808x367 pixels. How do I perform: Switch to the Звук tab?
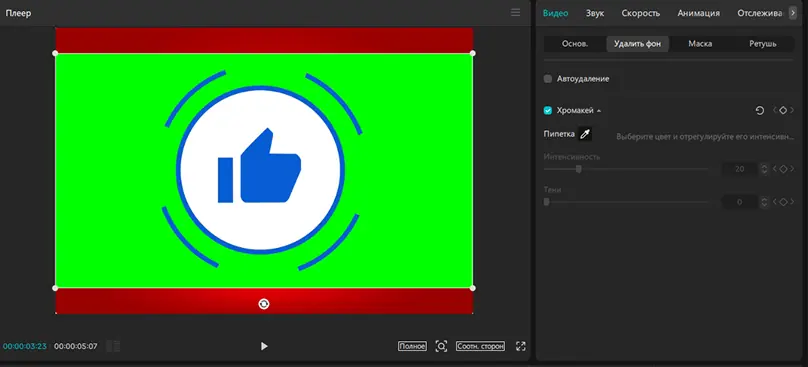pyautogui.click(x=595, y=13)
